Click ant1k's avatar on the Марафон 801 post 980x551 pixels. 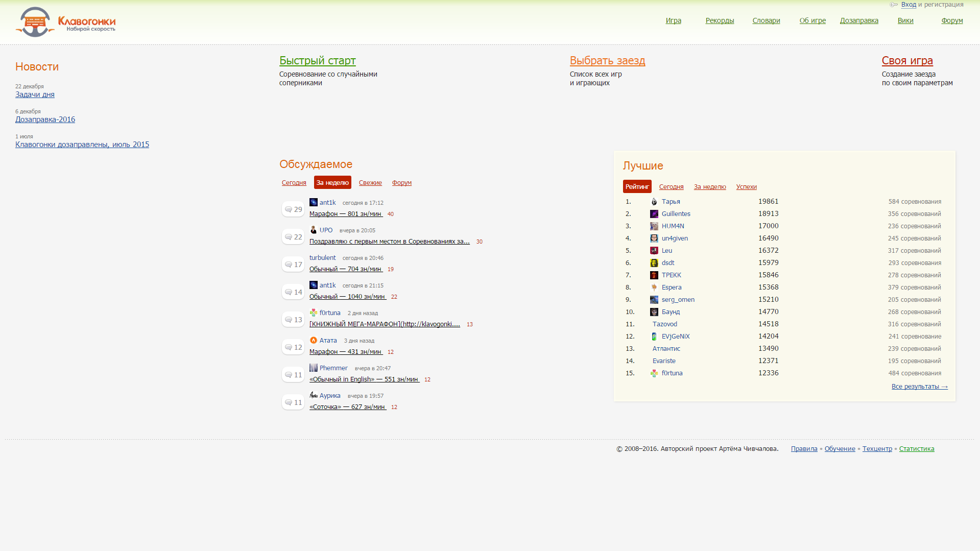pos(314,203)
